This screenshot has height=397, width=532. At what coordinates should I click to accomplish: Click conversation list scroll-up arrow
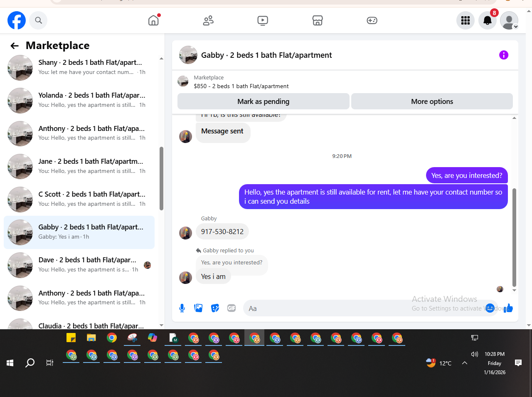pos(161,59)
